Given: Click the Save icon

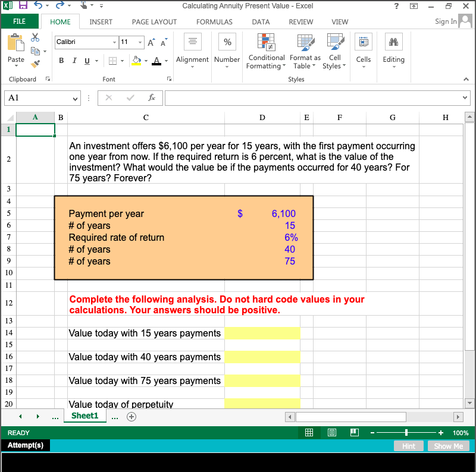Looking at the screenshot, I should [22, 6].
